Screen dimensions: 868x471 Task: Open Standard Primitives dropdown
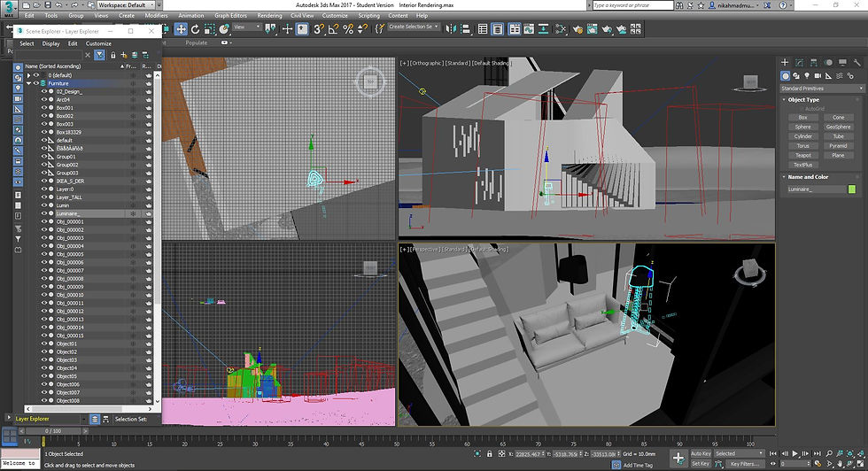point(822,89)
